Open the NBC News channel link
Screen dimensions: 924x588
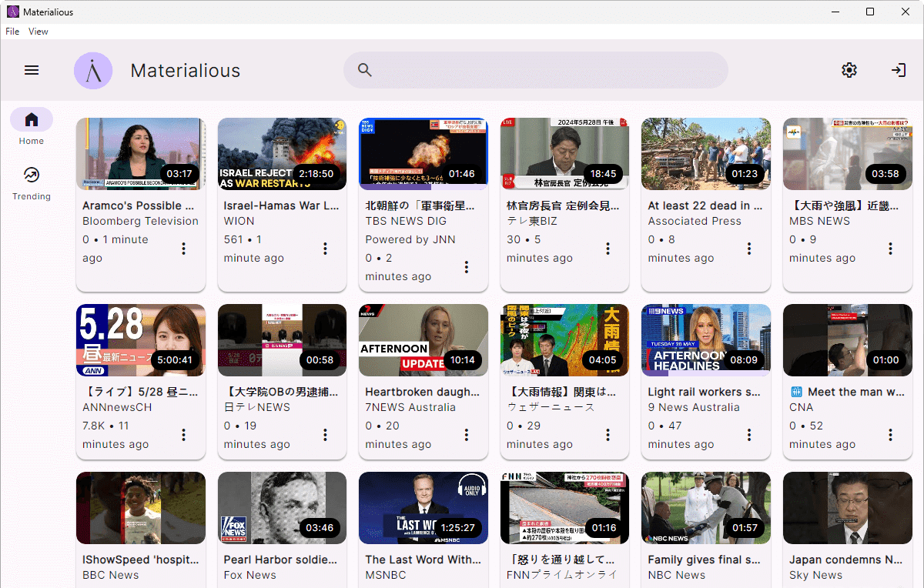677,575
